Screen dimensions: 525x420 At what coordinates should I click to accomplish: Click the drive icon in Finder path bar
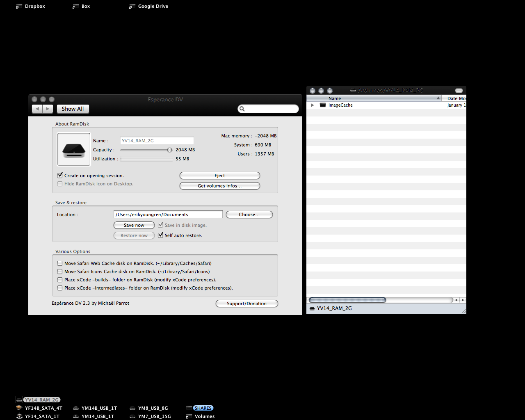(312, 308)
